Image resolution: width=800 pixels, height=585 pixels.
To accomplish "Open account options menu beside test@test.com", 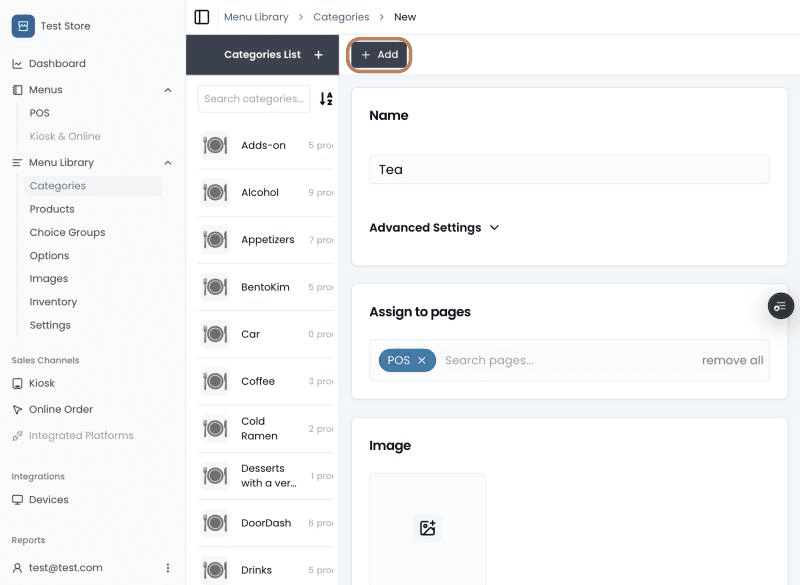I will click(168, 568).
